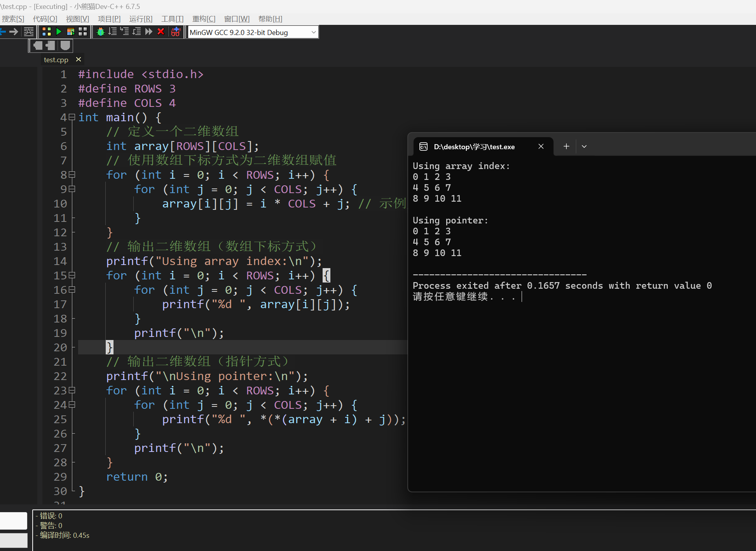The image size is (756, 551).
Task: Open the 运行[R] menu
Action: pos(141,19)
